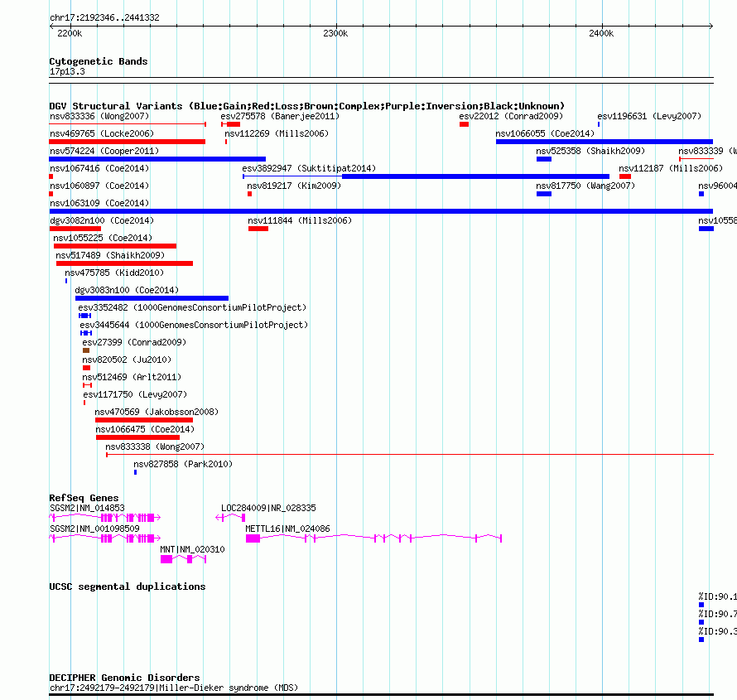
Task: Select the nsv469765 (Locke2006) red loss bar
Action: click(127, 142)
